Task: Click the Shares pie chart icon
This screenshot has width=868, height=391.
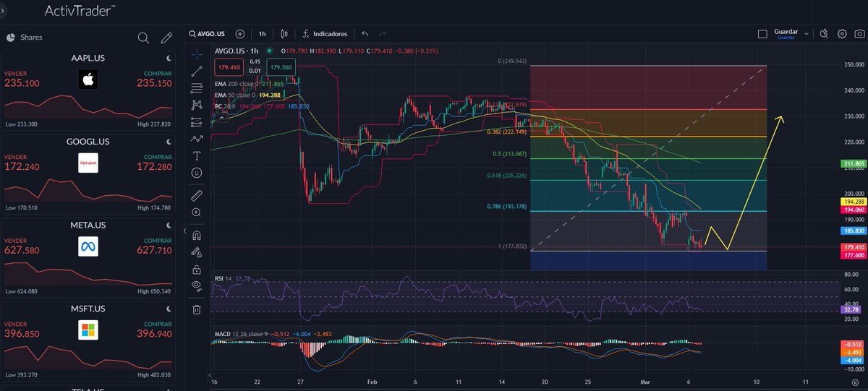Action: coord(11,38)
